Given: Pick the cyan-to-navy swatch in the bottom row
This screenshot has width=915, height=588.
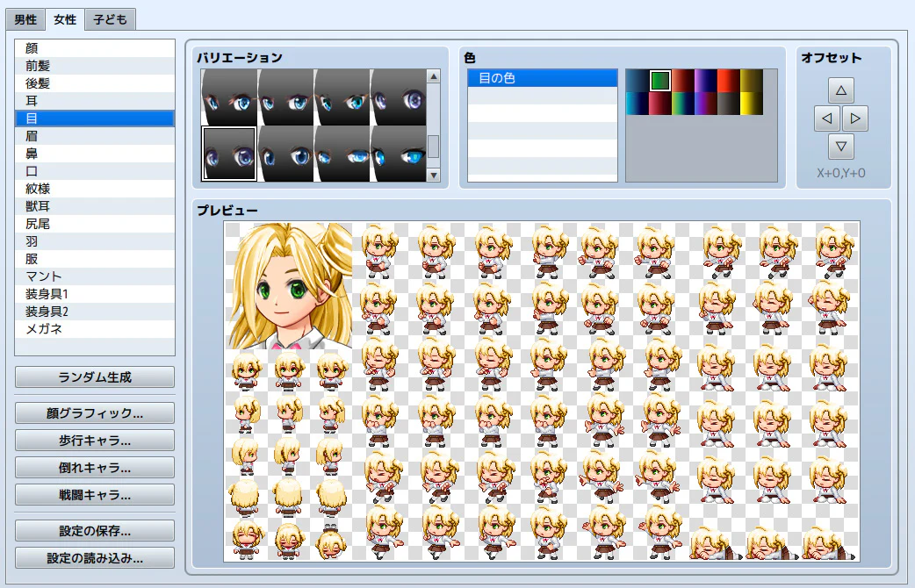Looking at the screenshot, I should tap(638, 104).
